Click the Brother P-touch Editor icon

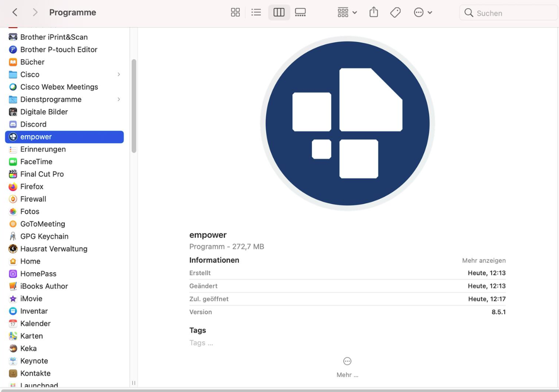point(13,50)
